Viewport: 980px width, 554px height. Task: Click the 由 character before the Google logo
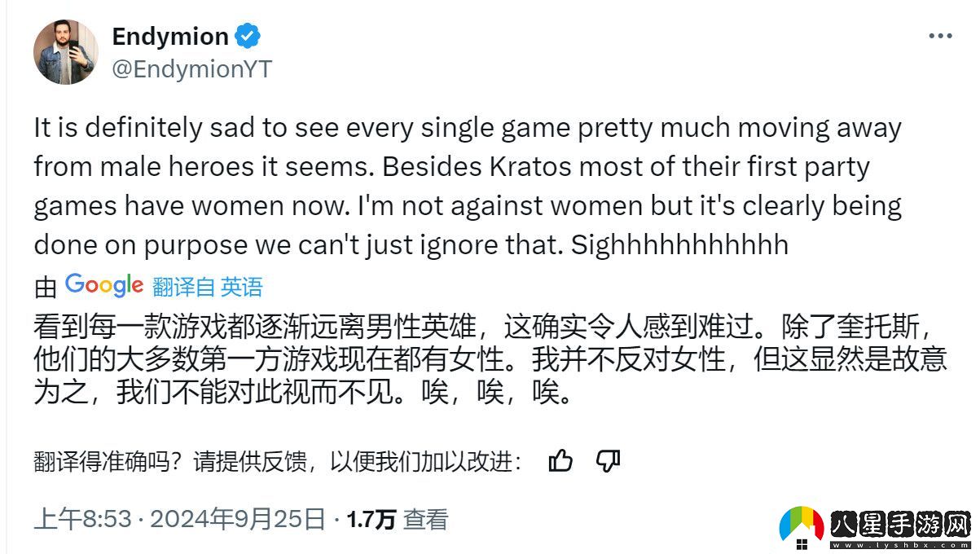tap(45, 286)
